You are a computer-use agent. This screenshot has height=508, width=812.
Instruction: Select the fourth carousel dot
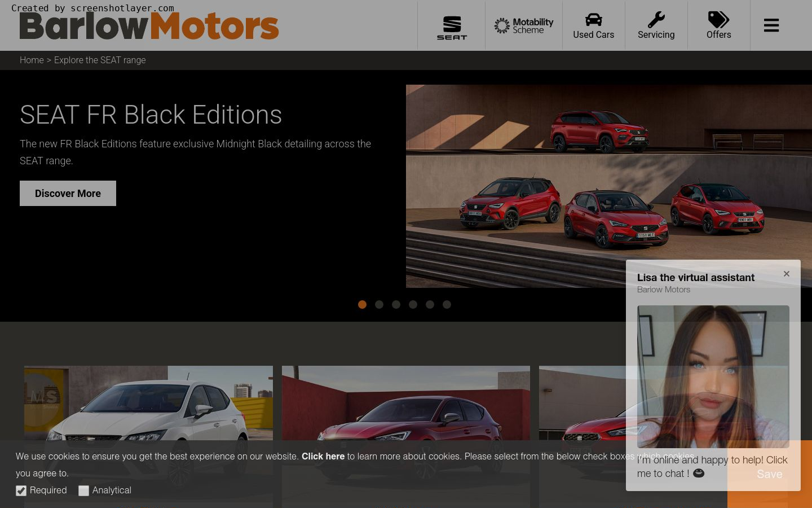tap(413, 305)
